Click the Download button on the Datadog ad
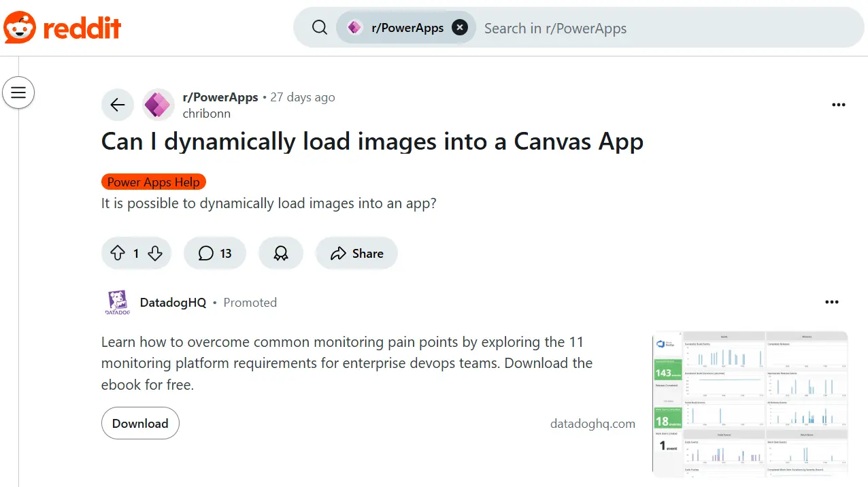 pyautogui.click(x=140, y=423)
